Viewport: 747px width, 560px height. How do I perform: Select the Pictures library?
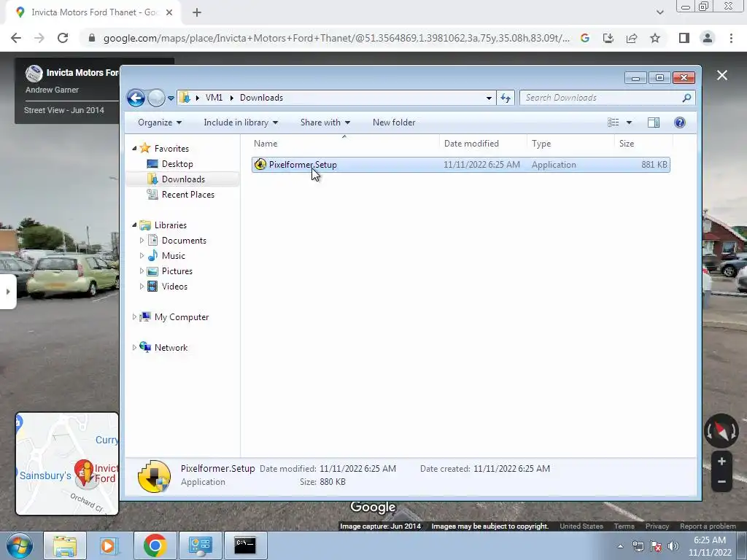click(177, 271)
